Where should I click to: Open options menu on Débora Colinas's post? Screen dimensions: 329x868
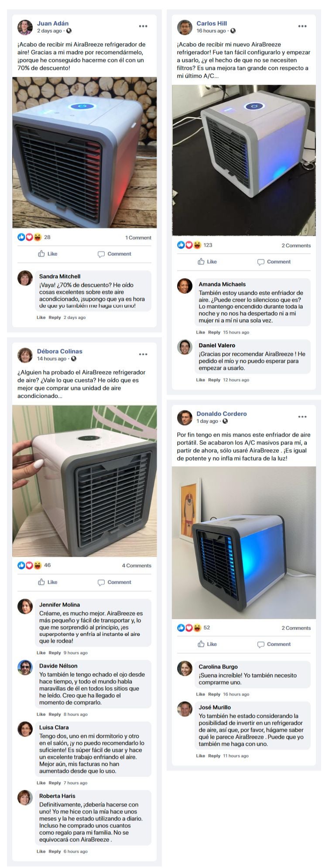tap(143, 354)
